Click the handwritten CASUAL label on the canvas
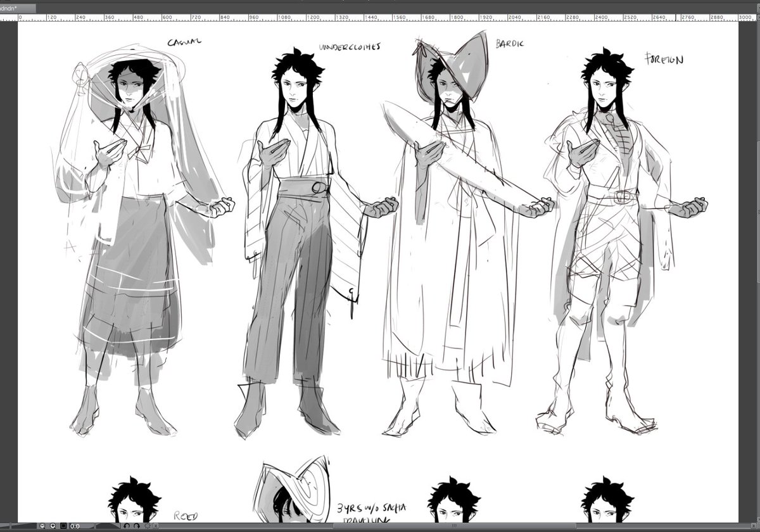Viewport: 760px width, 532px height. [184, 42]
